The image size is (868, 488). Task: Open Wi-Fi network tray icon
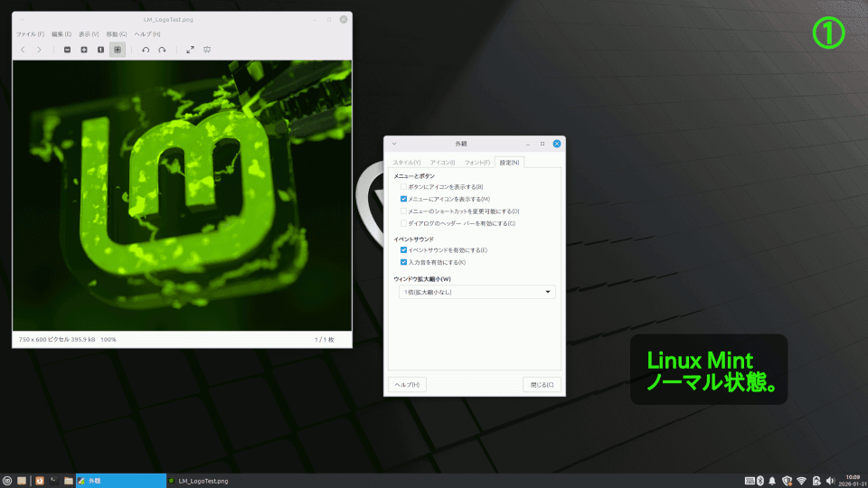coord(802,481)
